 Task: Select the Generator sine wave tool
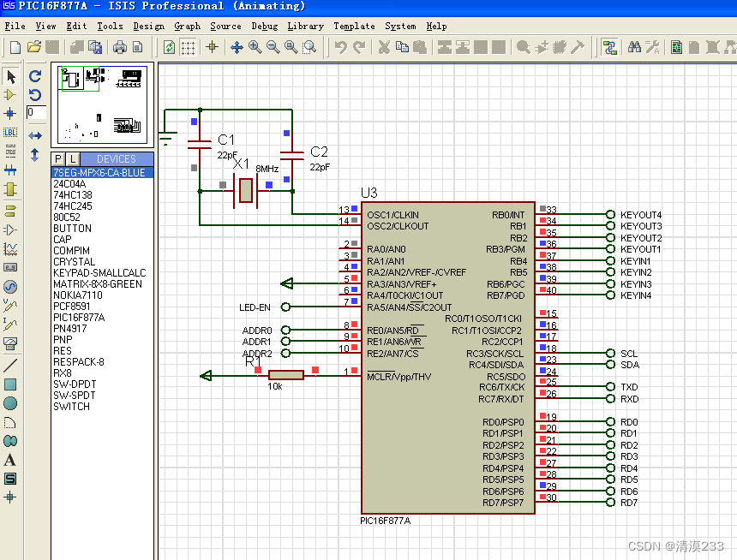pos(10,287)
